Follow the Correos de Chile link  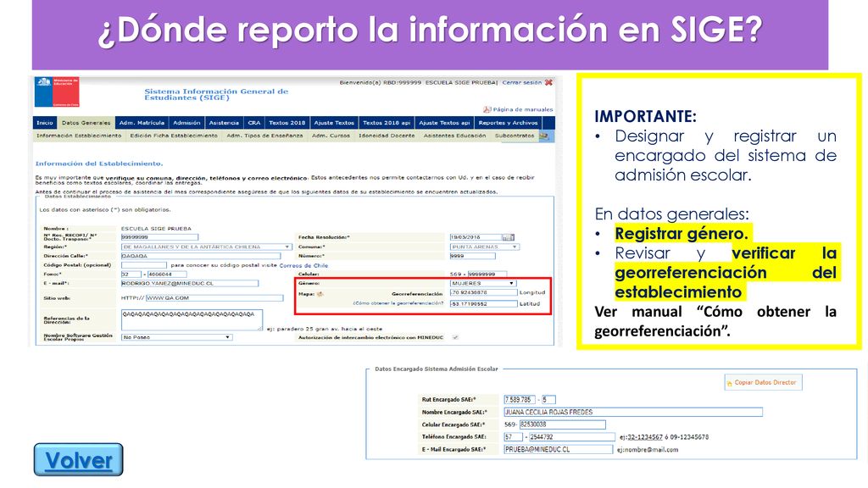point(303,265)
